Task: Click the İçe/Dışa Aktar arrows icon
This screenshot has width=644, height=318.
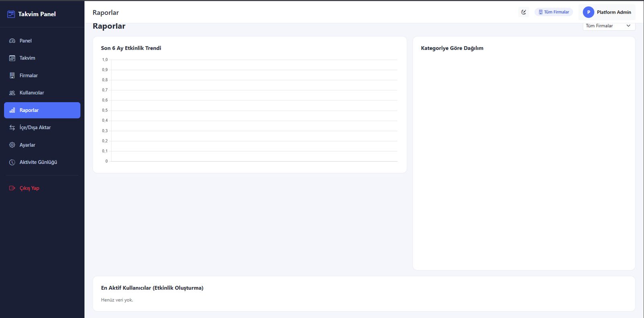Action: pyautogui.click(x=12, y=127)
